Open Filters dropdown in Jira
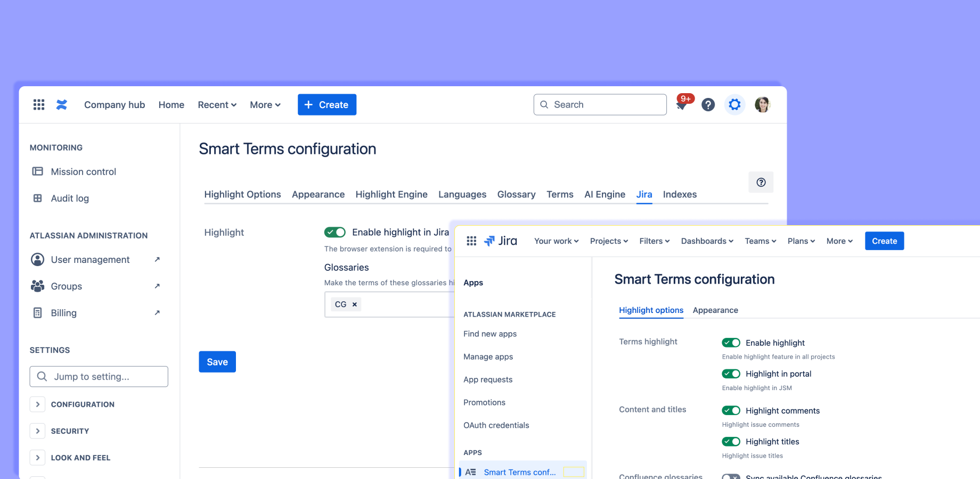The width and height of the screenshot is (980, 479). 655,241
